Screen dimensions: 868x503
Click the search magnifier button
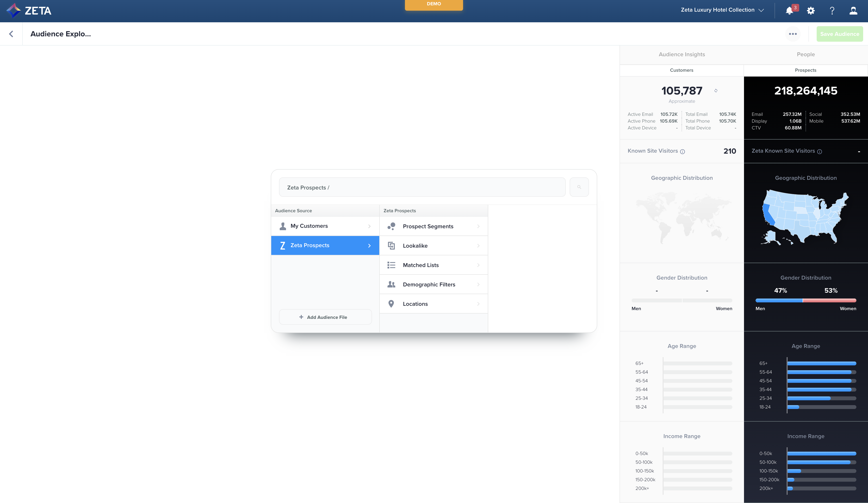tap(579, 187)
